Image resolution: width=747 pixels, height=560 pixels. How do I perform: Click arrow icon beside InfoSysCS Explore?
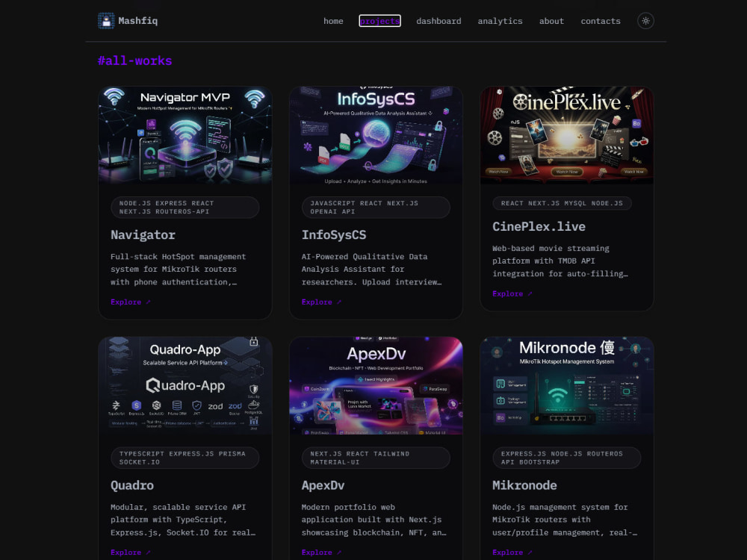click(x=339, y=302)
